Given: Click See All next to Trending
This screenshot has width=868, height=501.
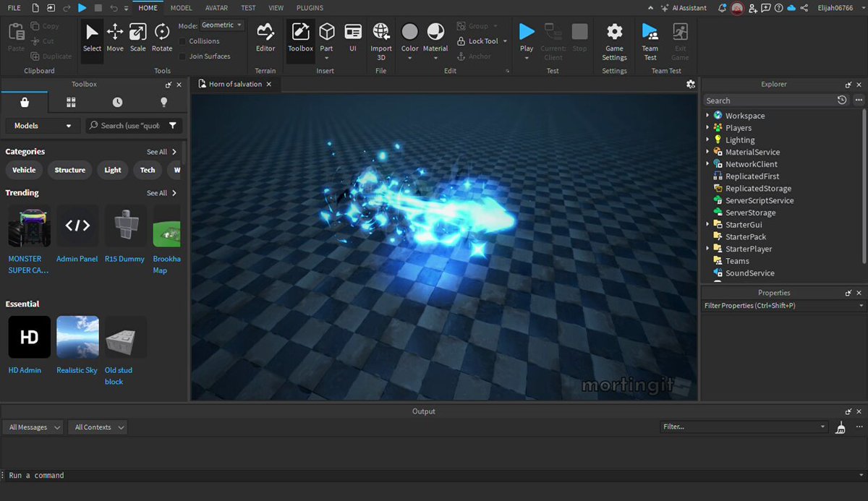Looking at the screenshot, I should (162, 193).
